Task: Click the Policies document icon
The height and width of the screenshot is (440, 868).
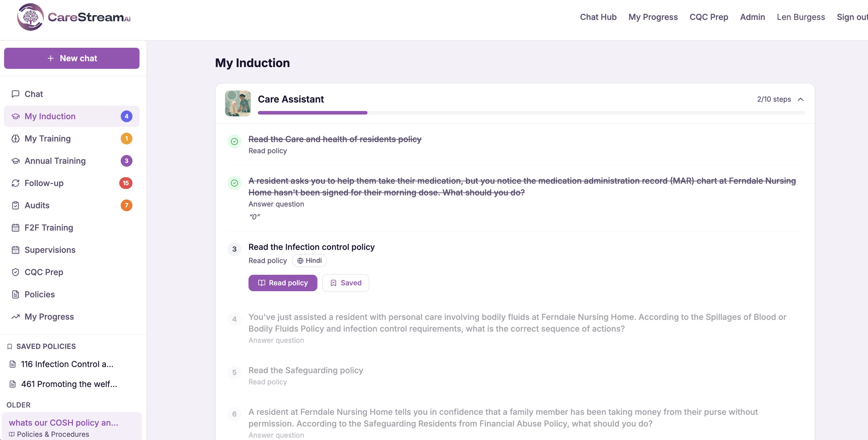Action: [x=15, y=294]
